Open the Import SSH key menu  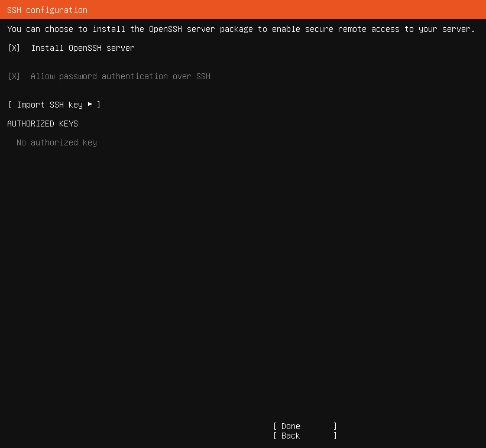[x=54, y=105]
